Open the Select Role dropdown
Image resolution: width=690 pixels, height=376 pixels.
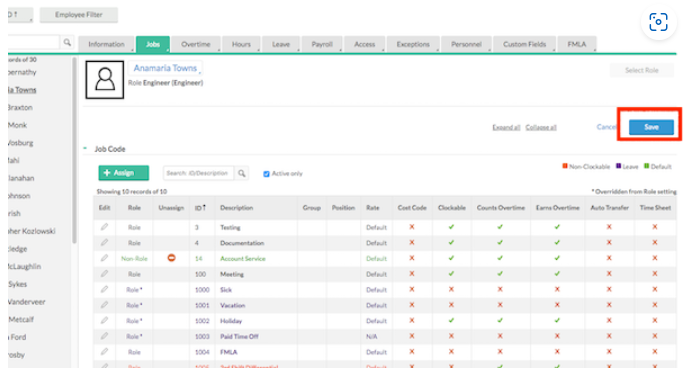(x=642, y=70)
